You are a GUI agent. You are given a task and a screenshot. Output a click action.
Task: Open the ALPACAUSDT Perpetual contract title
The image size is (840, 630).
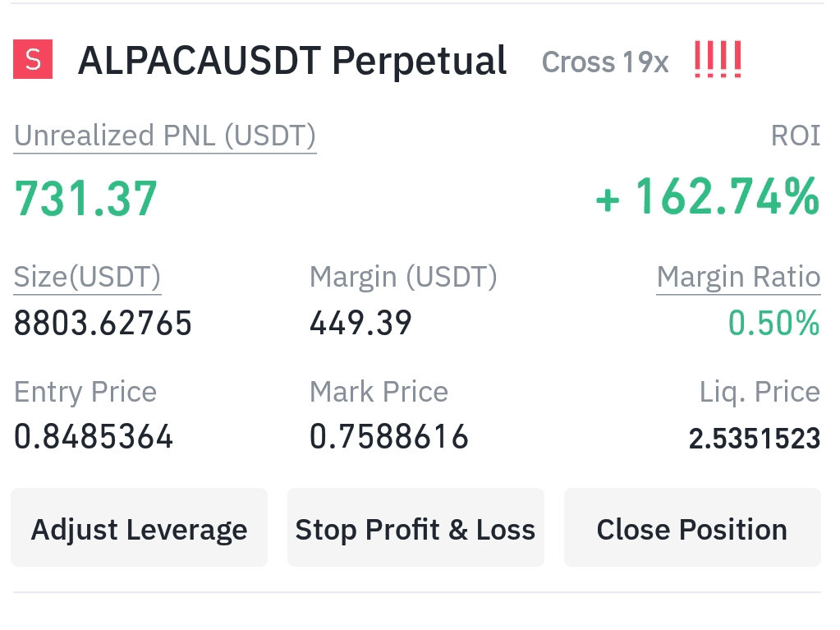point(292,61)
